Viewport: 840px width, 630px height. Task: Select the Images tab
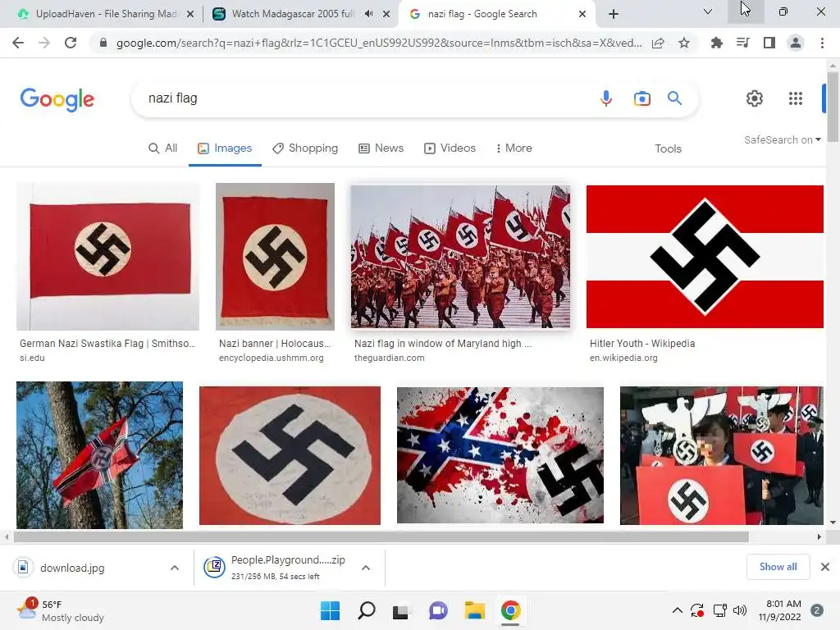pyautogui.click(x=225, y=148)
